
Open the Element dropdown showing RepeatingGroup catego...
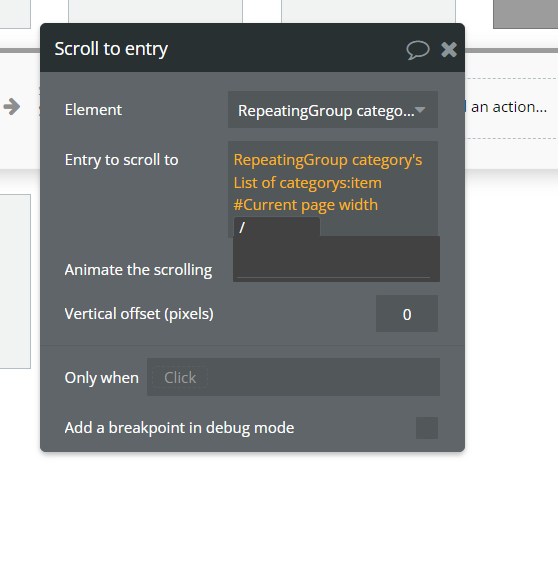pos(333,110)
